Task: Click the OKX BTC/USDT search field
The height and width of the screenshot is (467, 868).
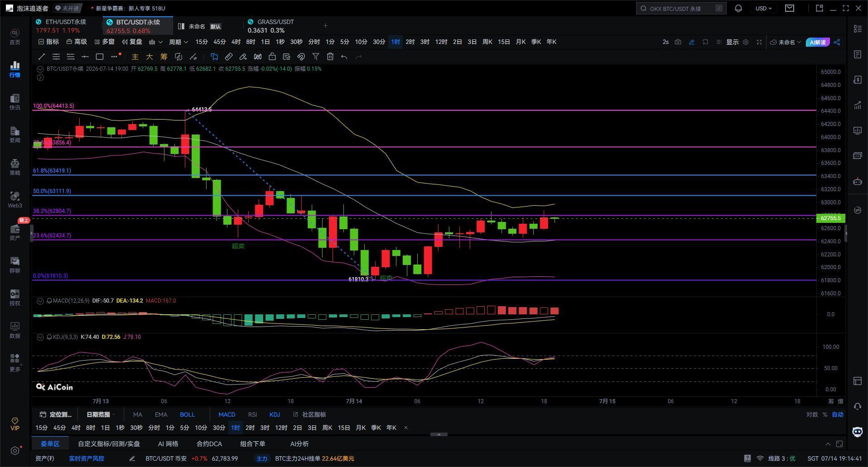Action: click(681, 8)
